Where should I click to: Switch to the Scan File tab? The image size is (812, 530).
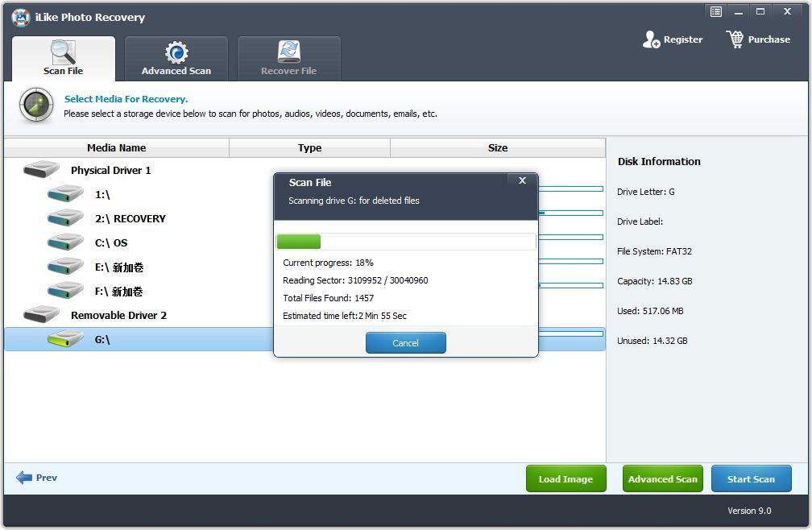coord(64,59)
